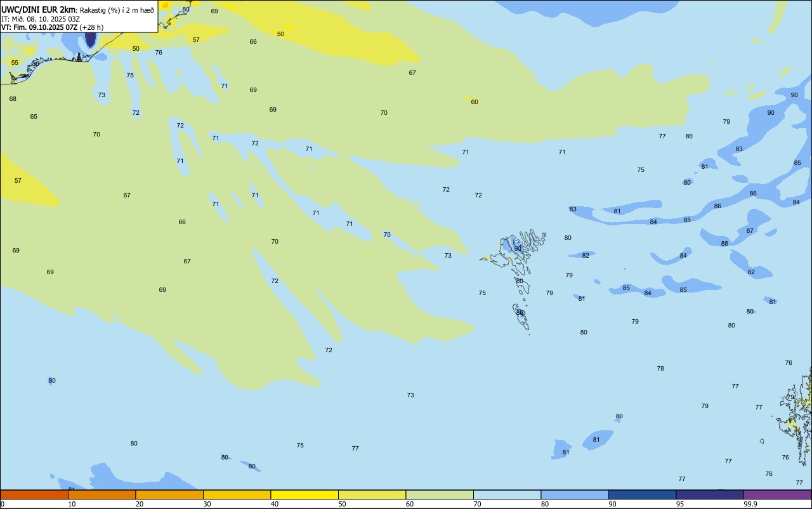The image size is (812, 509).
Task: Click the legend tick label "30"
Action: (x=207, y=504)
